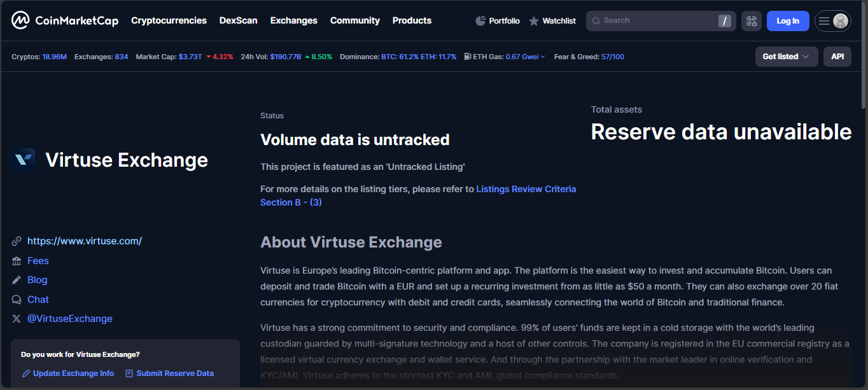Viewport: 868px width, 390px height.
Task: Click the Watchlist text label
Action: [x=559, y=21]
